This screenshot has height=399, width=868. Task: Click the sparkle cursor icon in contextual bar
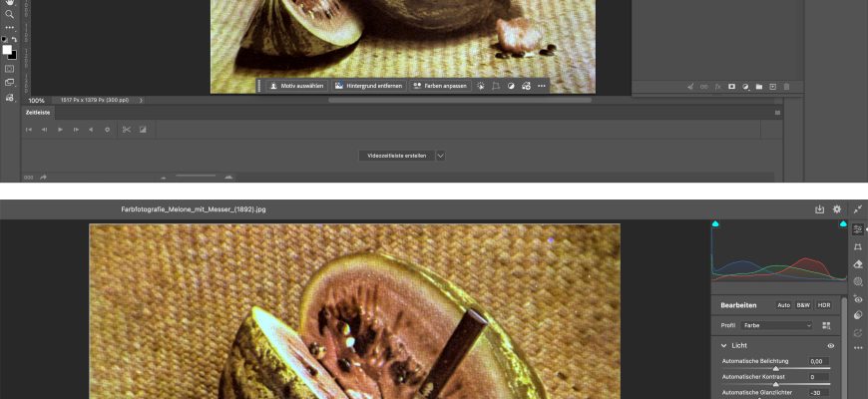pos(481,87)
